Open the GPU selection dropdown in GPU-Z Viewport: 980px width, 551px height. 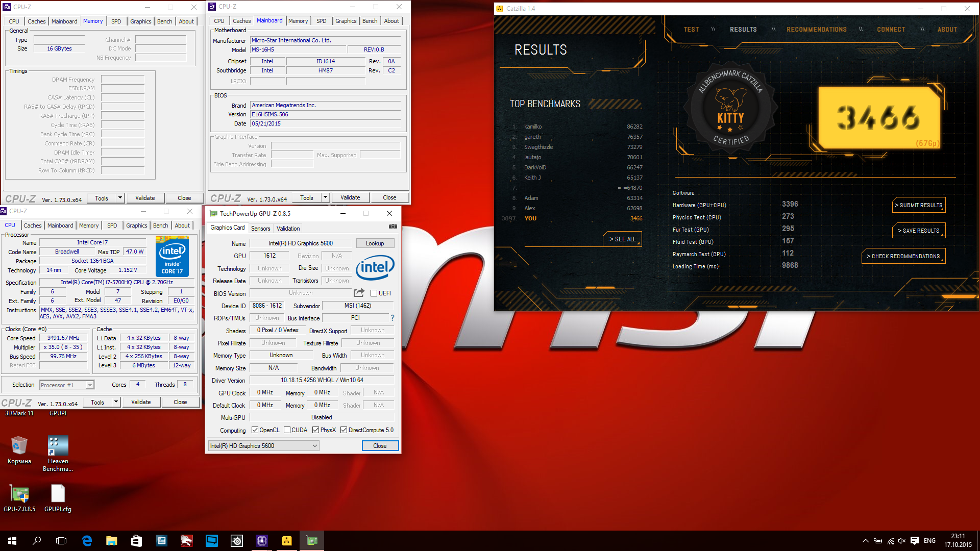tap(263, 446)
